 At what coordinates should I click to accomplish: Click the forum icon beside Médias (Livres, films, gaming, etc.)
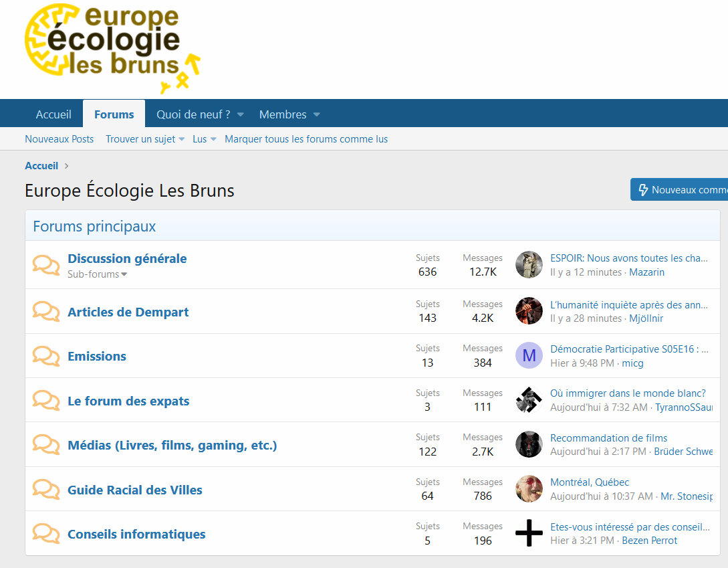(46, 445)
